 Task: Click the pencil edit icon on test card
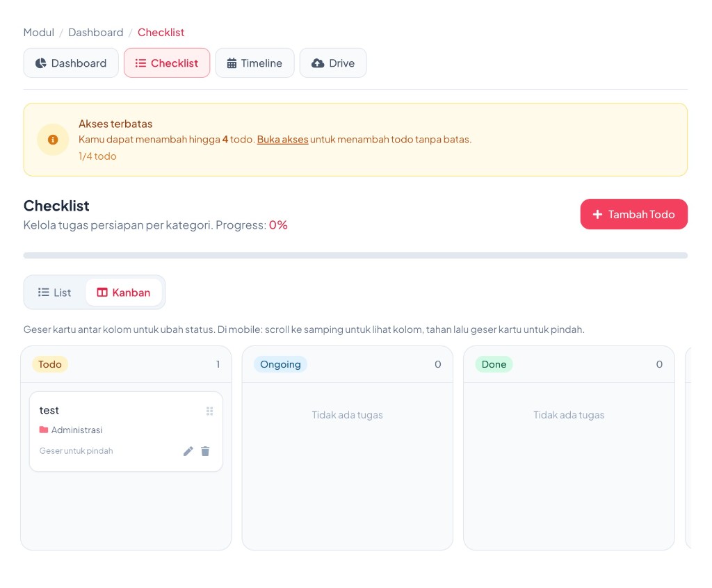click(188, 451)
